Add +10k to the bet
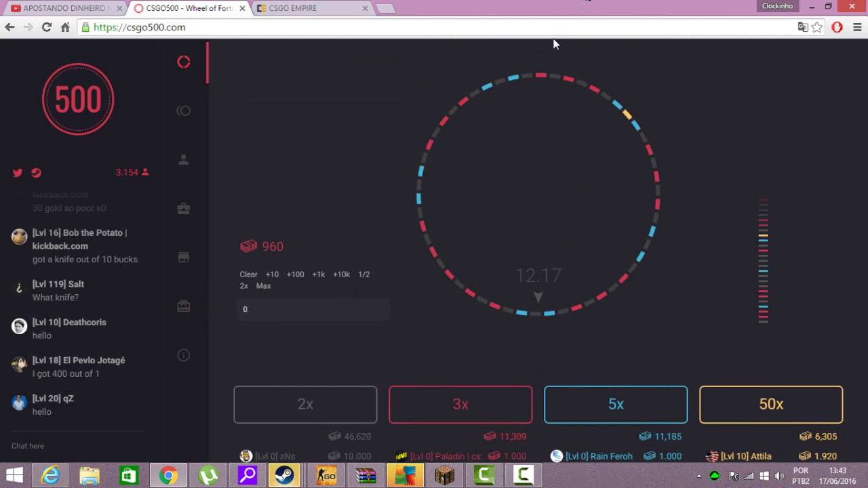The image size is (868, 488). pyautogui.click(x=341, y=274)
